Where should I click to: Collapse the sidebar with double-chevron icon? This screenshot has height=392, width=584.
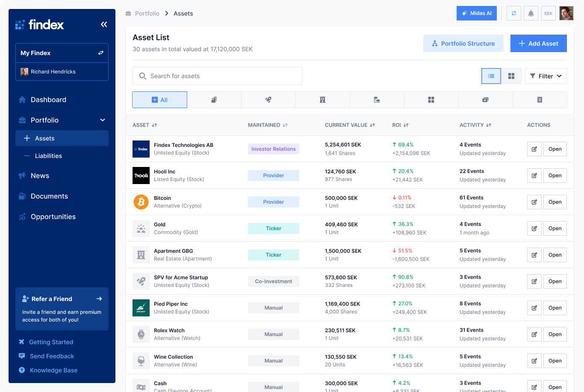point(104,24)
